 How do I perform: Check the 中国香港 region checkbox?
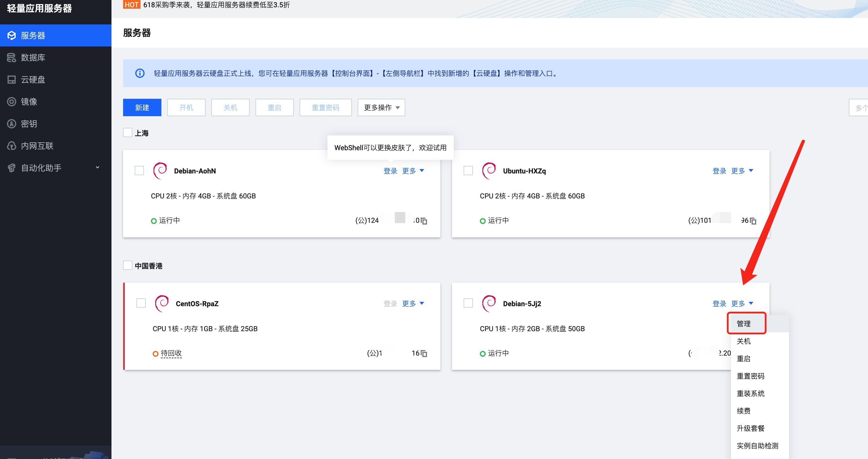click(x=127, y=266)
